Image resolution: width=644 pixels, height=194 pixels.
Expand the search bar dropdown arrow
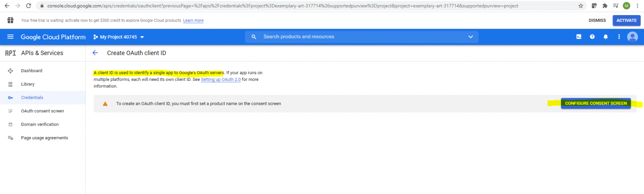pos(470,37)
